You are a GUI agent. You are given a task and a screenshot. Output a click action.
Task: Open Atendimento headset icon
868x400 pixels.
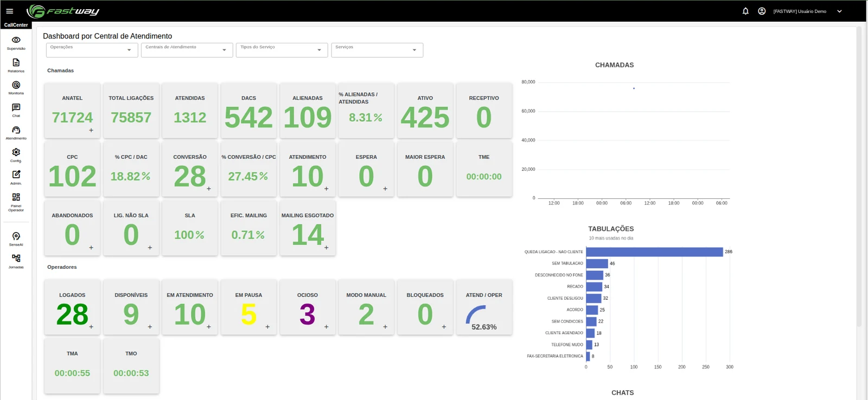(16, 133)
